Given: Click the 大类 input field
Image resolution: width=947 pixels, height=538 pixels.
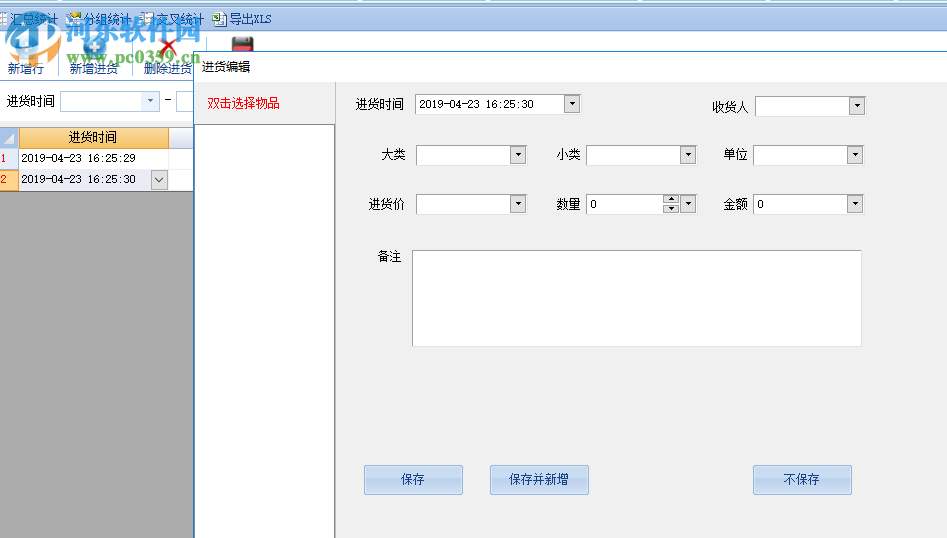Looking at the screenshot, I should click(463, 155).
